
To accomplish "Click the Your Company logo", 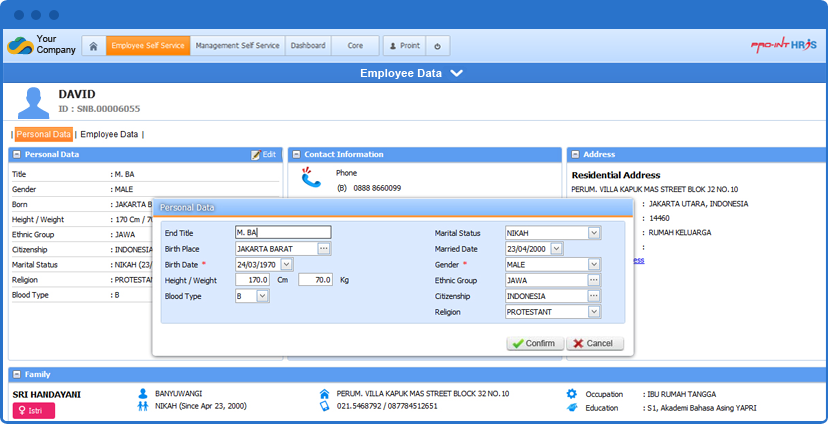I will tap(41, 45).
